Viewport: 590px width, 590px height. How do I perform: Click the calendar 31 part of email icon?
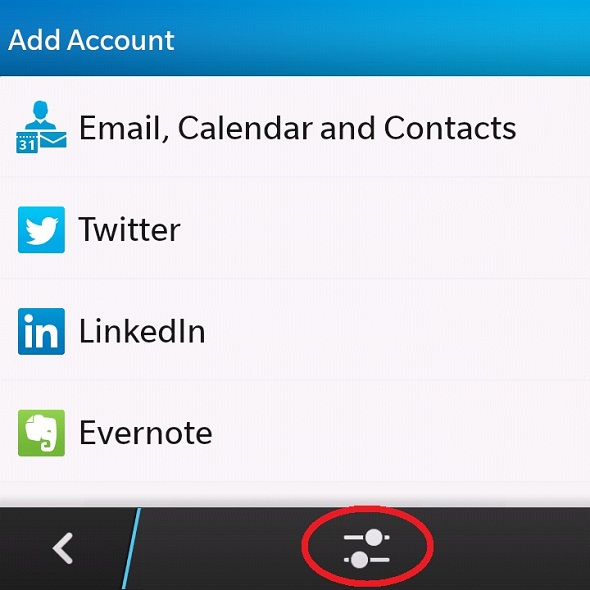tap(26, 143)
